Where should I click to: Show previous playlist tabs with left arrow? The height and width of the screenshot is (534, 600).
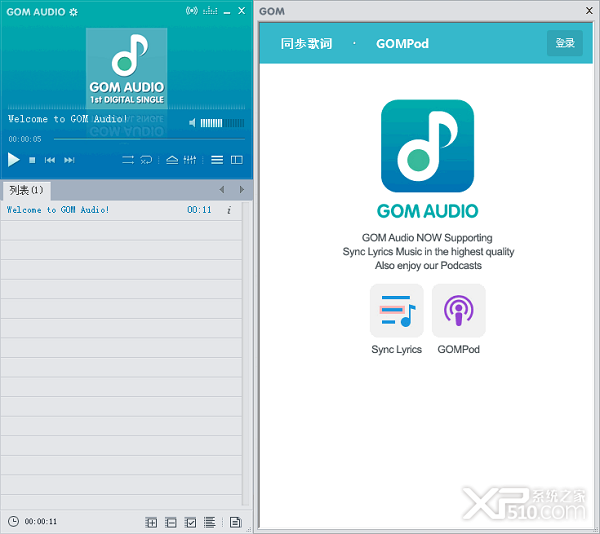point(222,190)
